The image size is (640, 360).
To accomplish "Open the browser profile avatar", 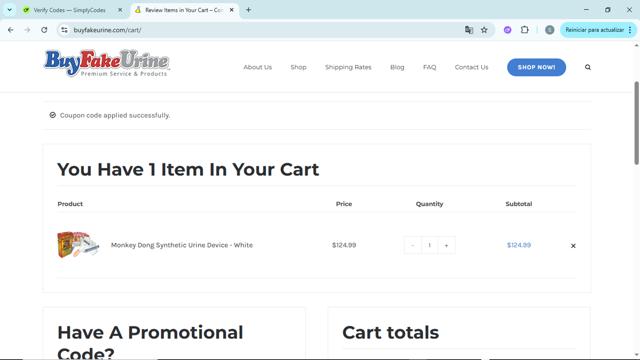I will pos(549,30).
